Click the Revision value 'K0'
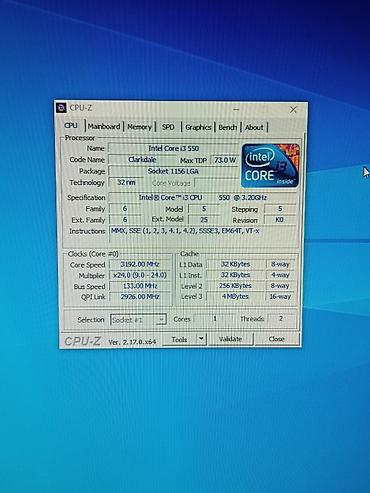This screenshot has height=493, width=370. (279, 220)
